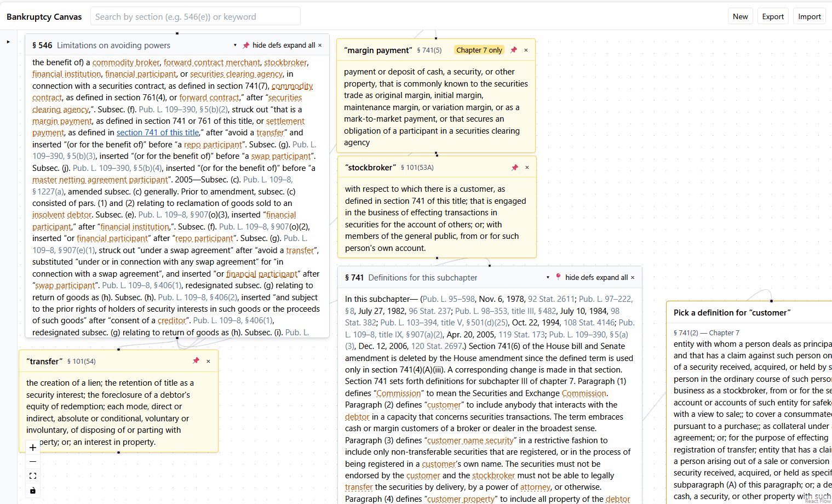Screen dimensions: 832x504
Task: Pin the § 546 section card
Action: click(x=246, y=45)
